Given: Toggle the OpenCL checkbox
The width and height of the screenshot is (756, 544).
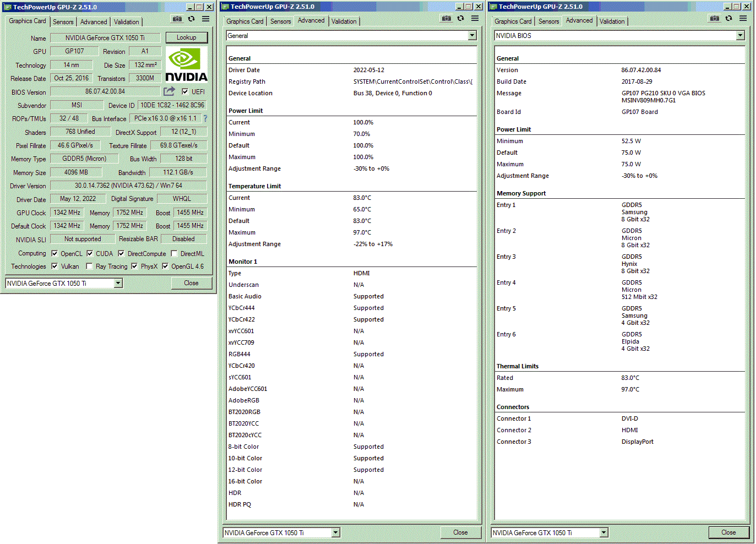Looking at the screenshot, I should (55, 253).
